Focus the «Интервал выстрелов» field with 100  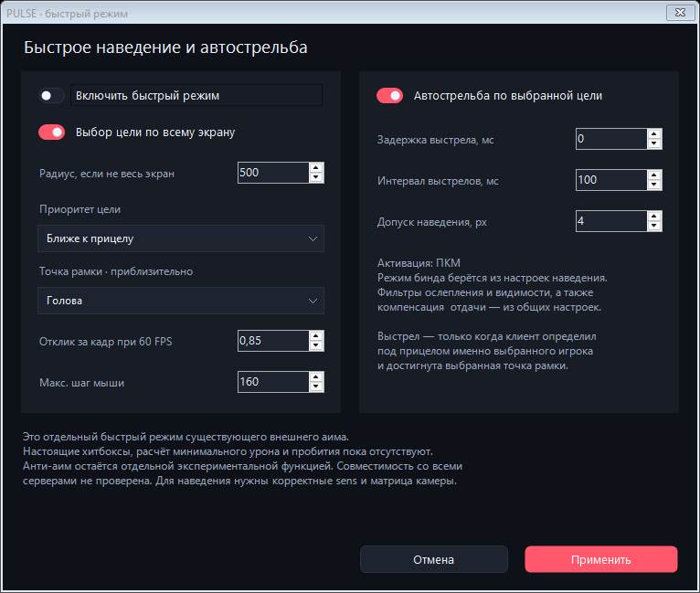coord(611,180)
